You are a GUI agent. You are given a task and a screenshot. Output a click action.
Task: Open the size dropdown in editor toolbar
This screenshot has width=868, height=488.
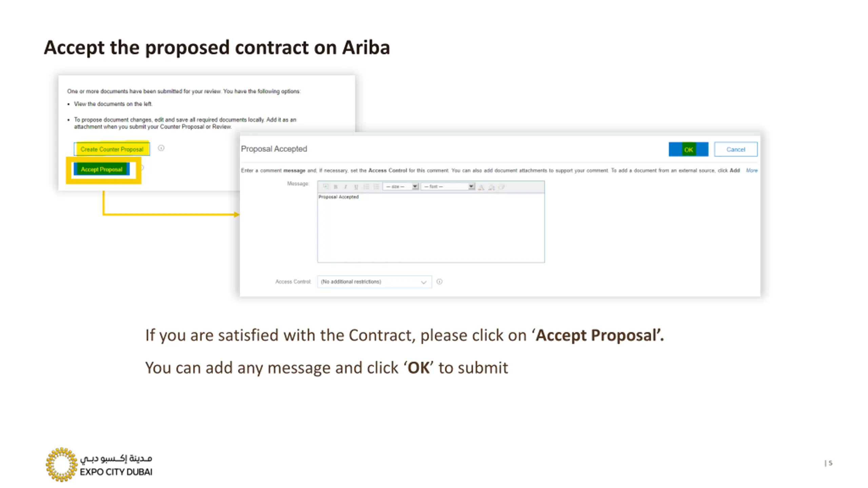pos(400,187)
